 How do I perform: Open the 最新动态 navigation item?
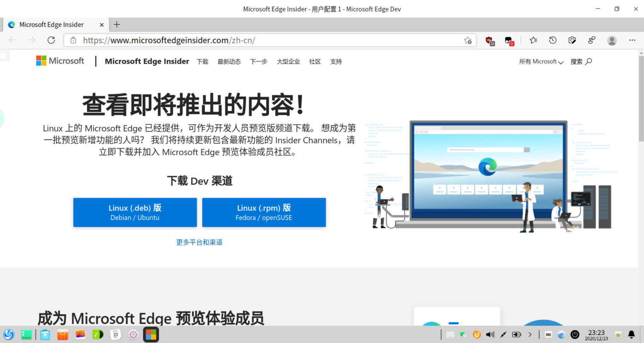pos(229,62)
